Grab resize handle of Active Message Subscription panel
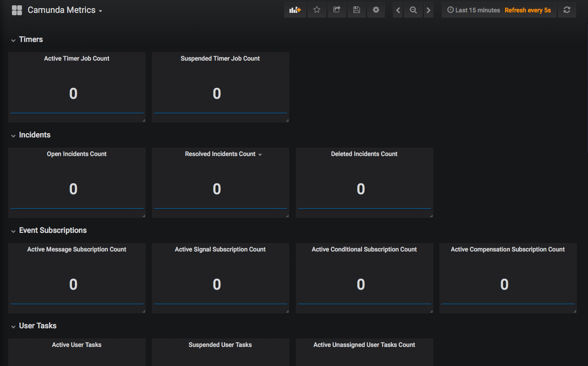588x366 pixels. 144,311
